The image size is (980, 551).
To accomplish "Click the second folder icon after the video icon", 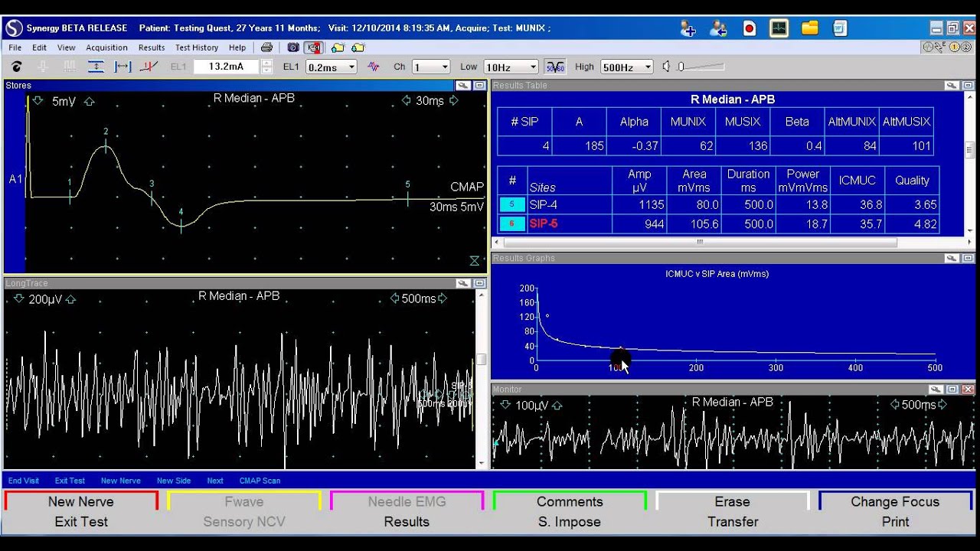I will (358, 47).
